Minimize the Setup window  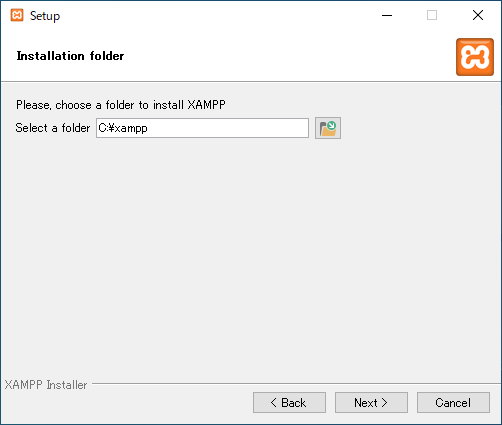tap(387, 15)
